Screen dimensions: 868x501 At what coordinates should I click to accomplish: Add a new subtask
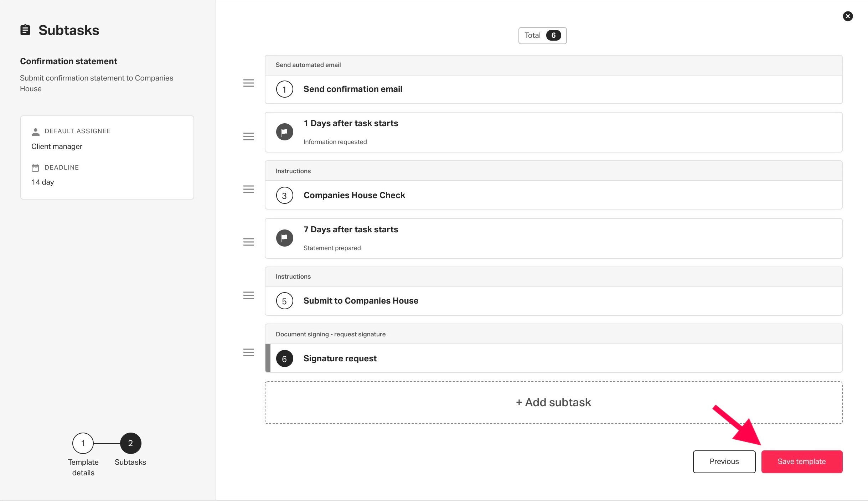(553, 403)
